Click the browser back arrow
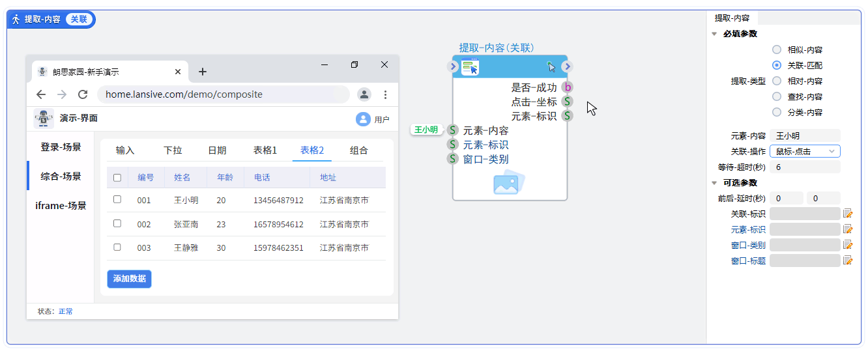Viewport: 868px width, 353px height. (x=41, y=94)
